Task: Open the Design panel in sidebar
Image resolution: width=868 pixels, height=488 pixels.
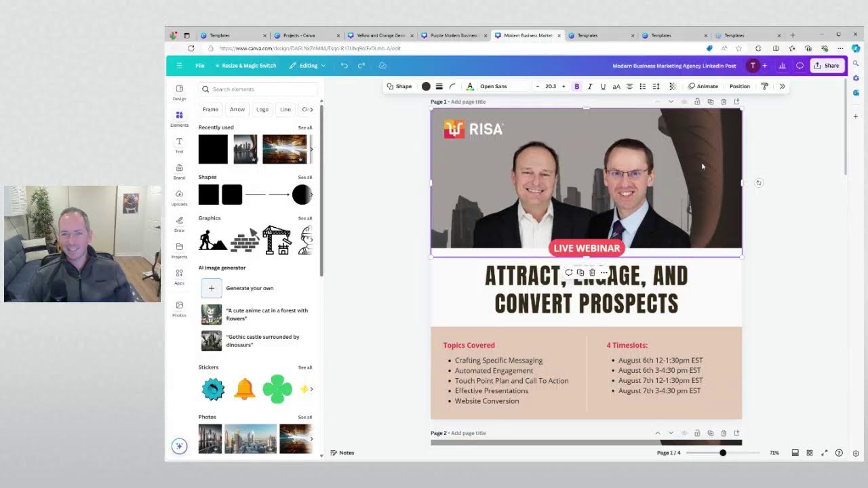Action: click(179, 92)
